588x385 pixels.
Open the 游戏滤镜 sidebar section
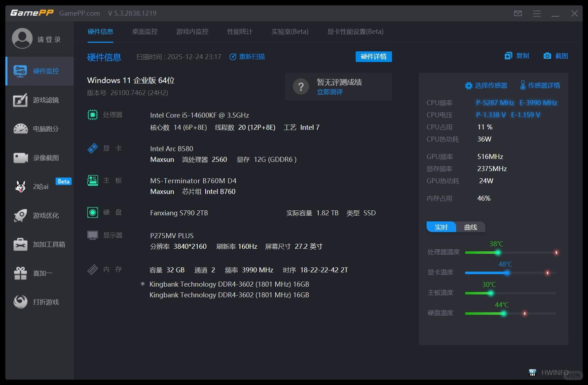(40, 100)
